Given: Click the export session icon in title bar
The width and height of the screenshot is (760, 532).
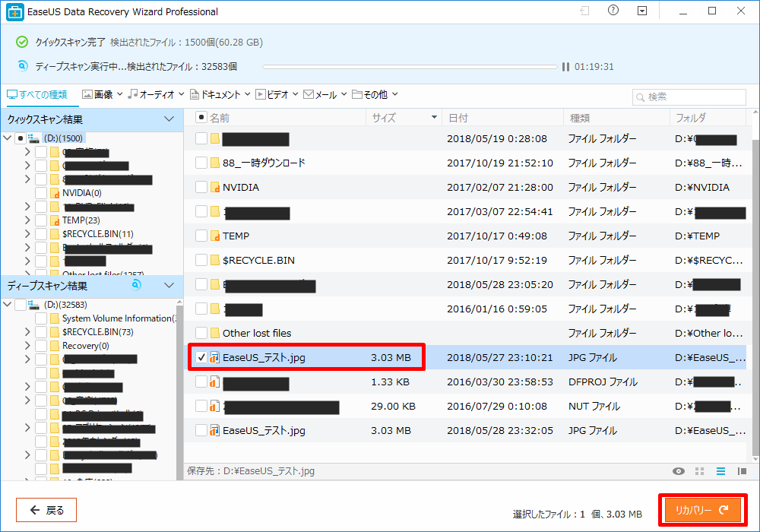Looking at the screenshot, I should click(x=584, y=11).
